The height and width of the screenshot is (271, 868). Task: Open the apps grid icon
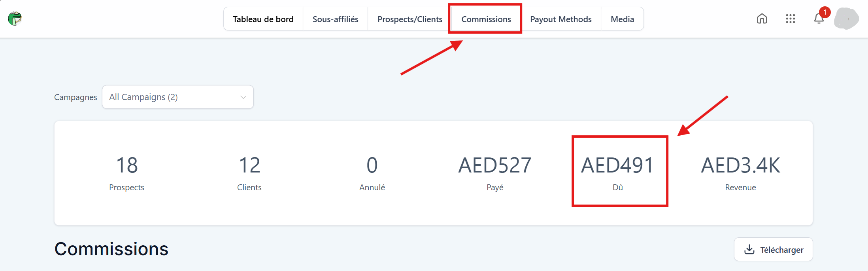coord(790,19)
